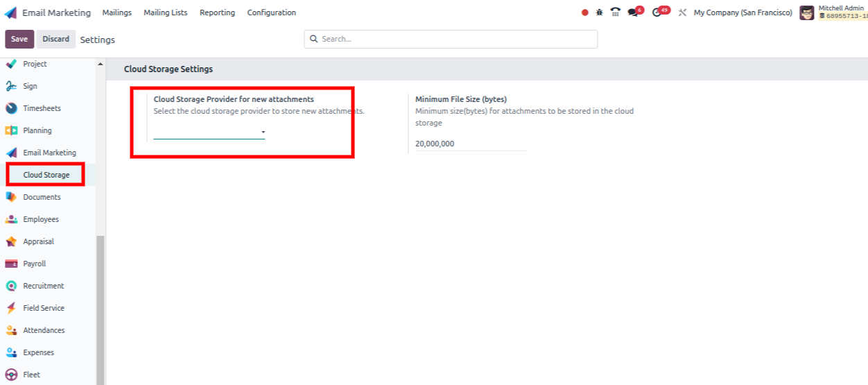Select Planning settings in sidebar

(x=37, y=130)
